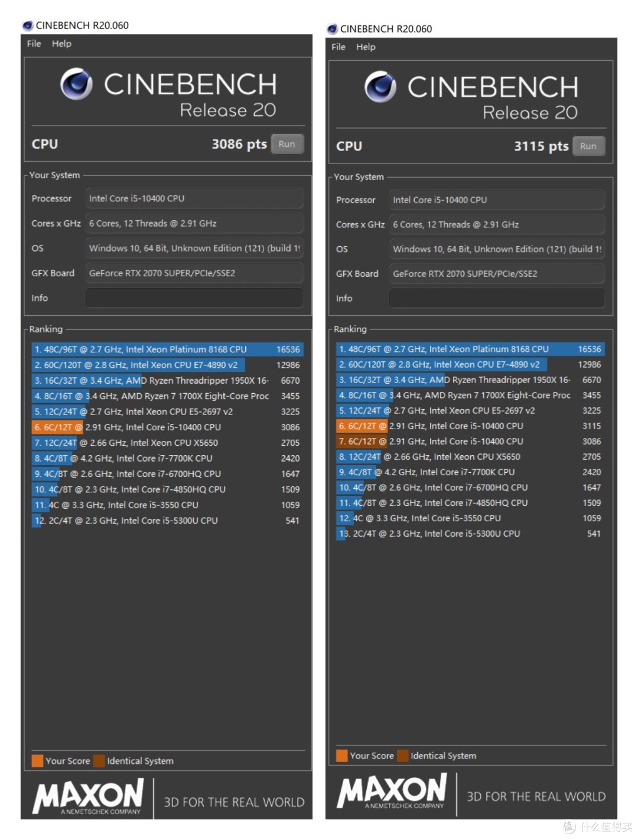
Task: Click GFX Board field in right window
Action: (x=497, y=273)
